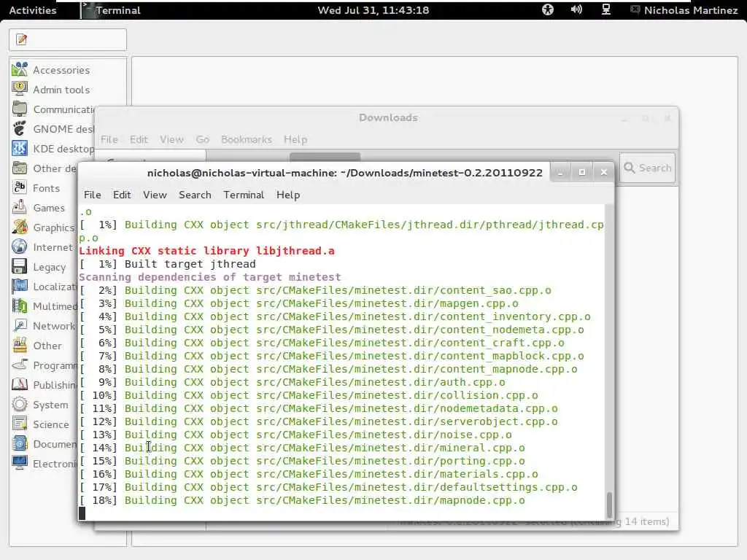Click the noise.cpp.o build line
Screen dimensions: 747x560
(296, 435)
